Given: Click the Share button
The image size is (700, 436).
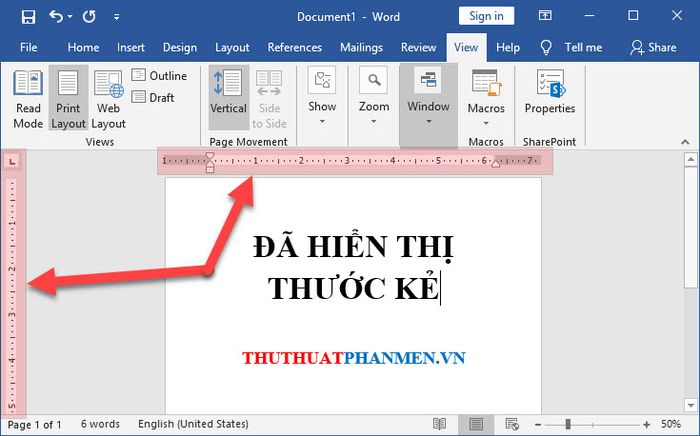Looking at the screenshot, I should [653, 47].
